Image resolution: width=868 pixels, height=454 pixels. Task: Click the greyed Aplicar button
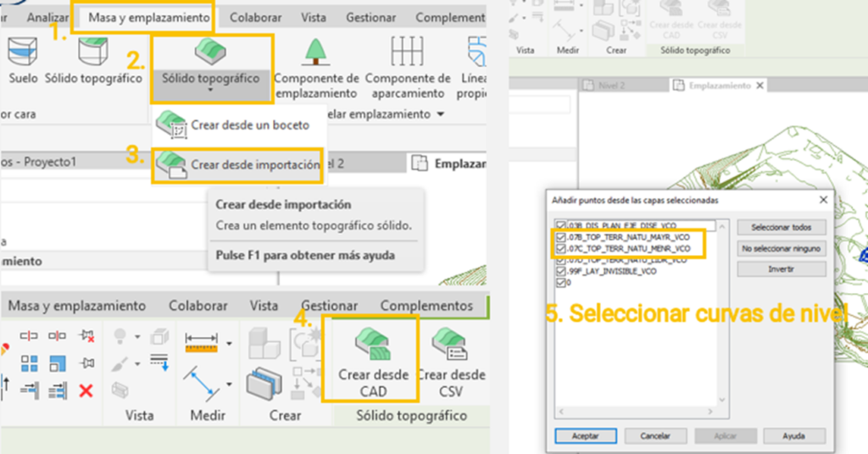726,435
